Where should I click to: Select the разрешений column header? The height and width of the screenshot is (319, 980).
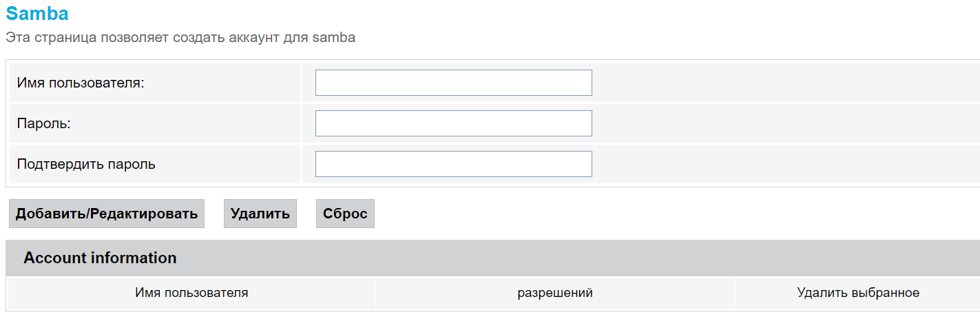tap(555, 293)
